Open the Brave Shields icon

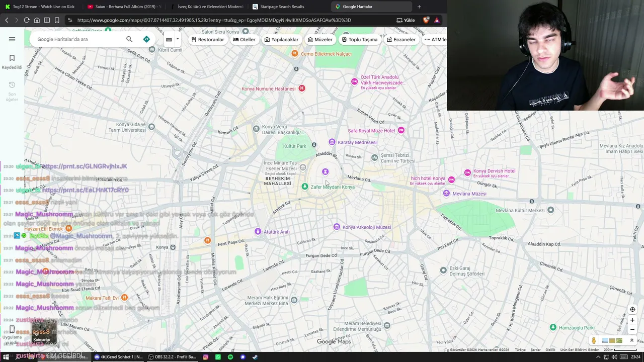click(x=427, y=20)
